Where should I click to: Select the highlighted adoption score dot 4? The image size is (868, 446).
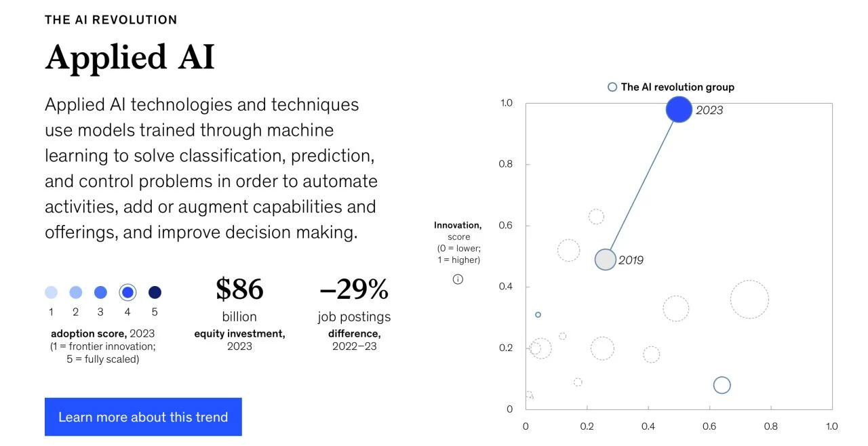(127, 292)
